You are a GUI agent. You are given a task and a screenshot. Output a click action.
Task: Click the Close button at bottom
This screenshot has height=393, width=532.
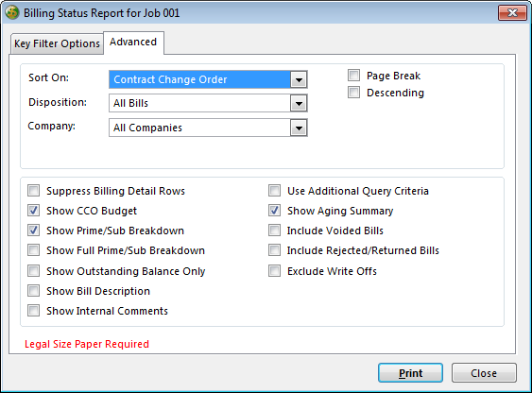coord(484,373)
